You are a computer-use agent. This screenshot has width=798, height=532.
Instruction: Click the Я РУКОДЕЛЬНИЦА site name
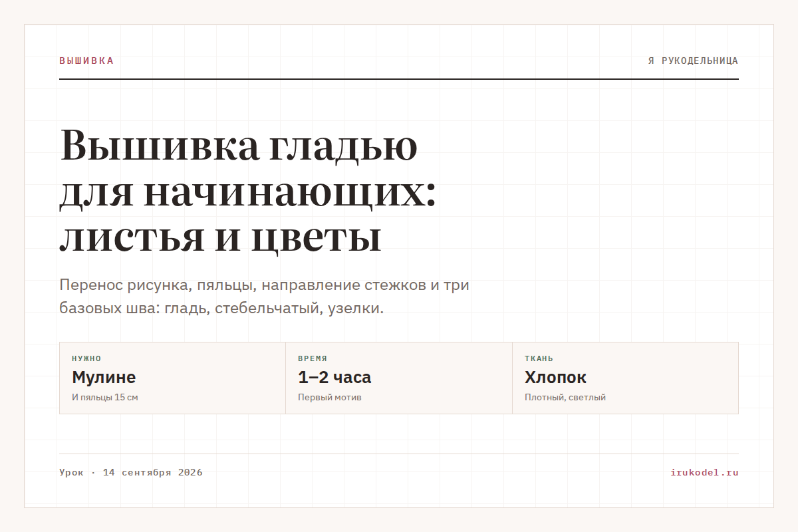point(693,61)
